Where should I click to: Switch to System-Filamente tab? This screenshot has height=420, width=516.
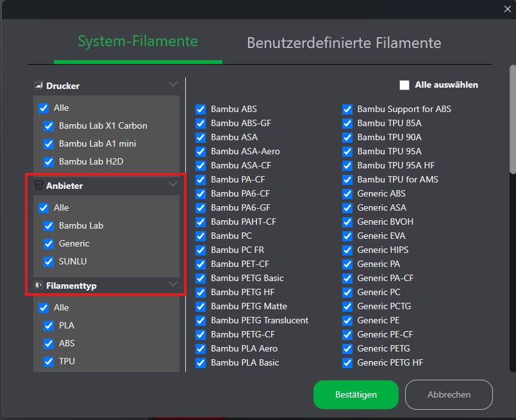[x=138, y=42]
